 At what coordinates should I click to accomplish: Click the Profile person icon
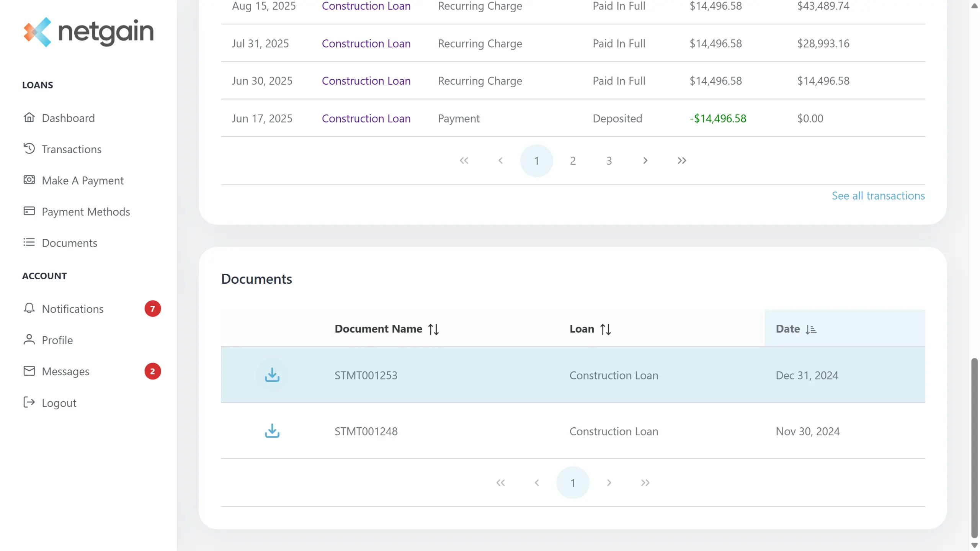pos(29,340)
